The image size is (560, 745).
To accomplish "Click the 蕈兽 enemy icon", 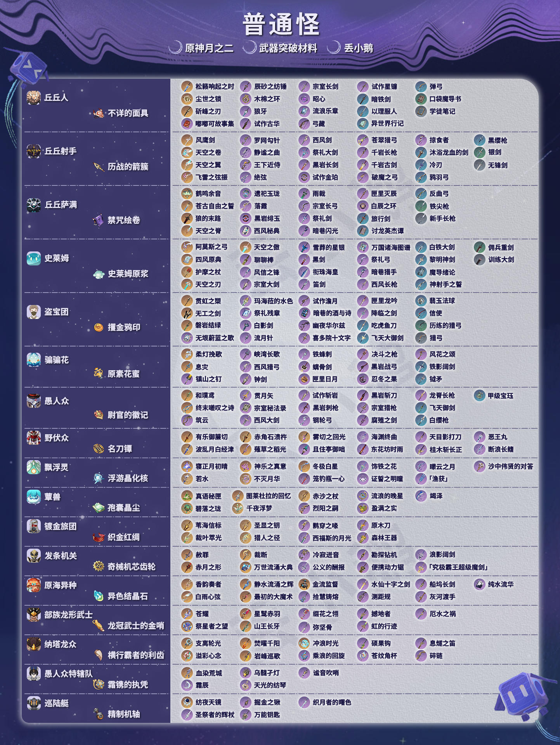I will (x=34, y=497).
